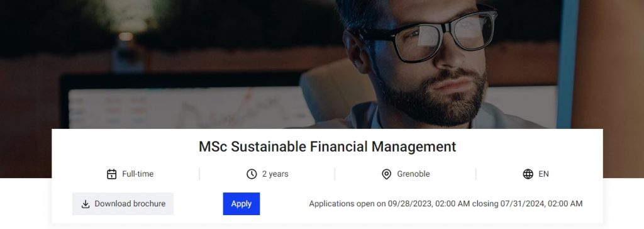Click the man's black eyeglasses in photo
The width and height of the screenshot is (644, 229).
[x=427, y=35]
